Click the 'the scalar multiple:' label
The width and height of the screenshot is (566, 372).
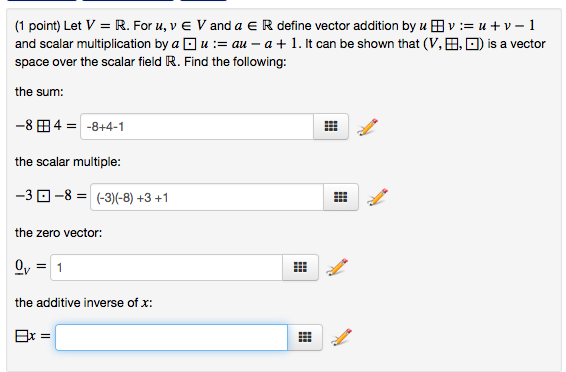coord(68,162)
